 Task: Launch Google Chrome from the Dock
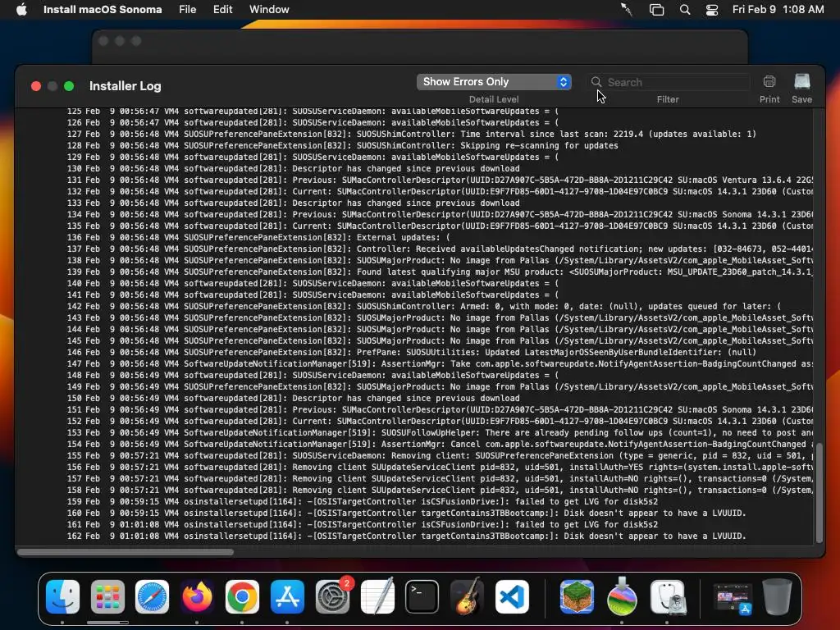click(242, 596)
